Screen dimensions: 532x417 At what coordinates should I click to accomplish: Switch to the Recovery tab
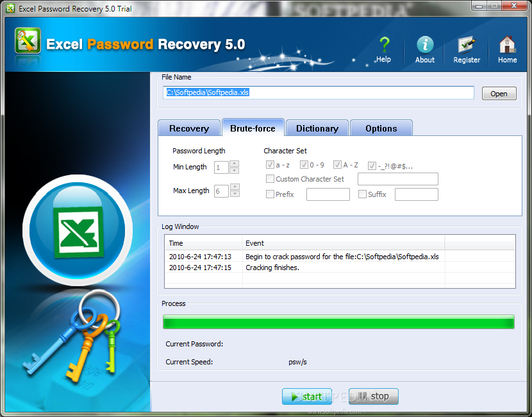pos(189,128)
